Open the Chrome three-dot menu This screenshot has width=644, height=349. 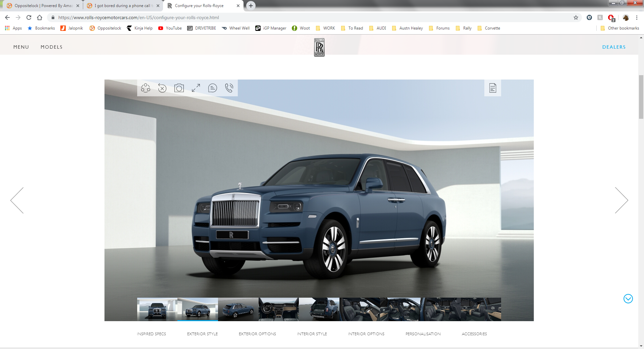point(637,17)
